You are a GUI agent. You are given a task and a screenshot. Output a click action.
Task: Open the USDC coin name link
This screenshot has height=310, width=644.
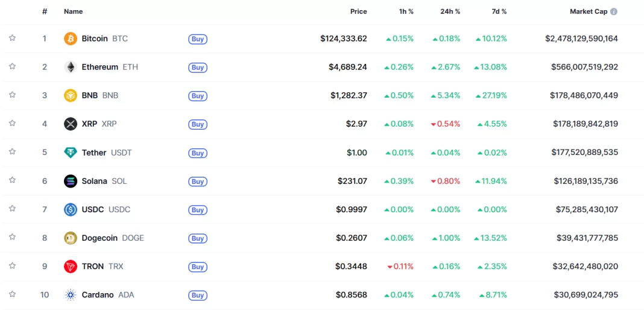[x=93, y=209]
